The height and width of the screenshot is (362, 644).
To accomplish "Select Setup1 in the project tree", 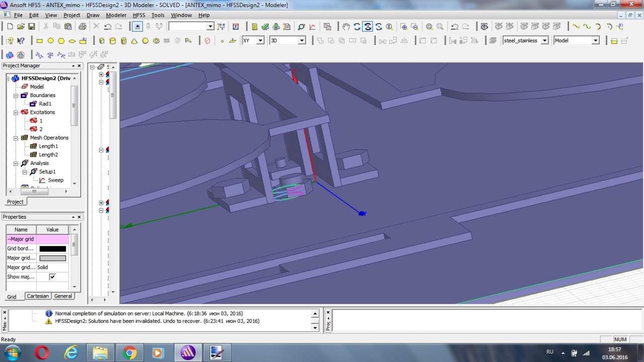I will (x=47, y=171).
